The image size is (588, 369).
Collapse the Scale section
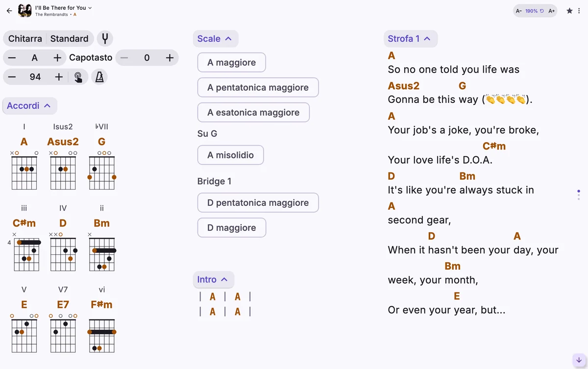pos(215,39)
